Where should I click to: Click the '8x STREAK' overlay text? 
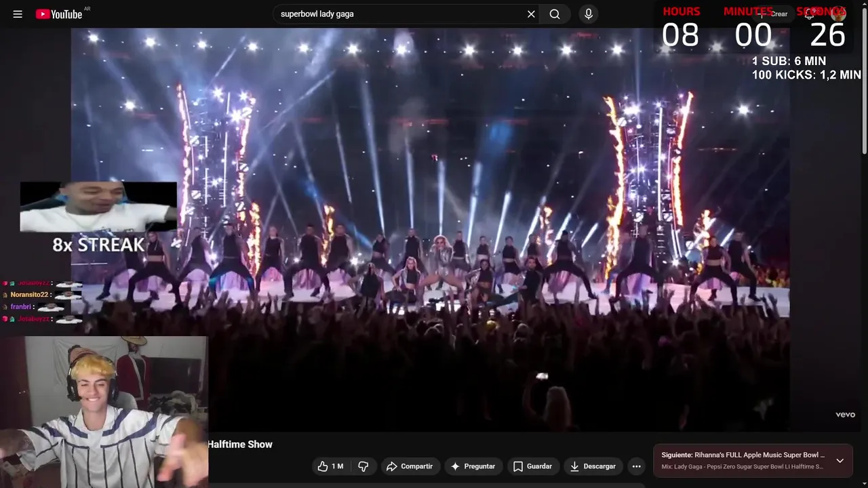click(98, 245)
